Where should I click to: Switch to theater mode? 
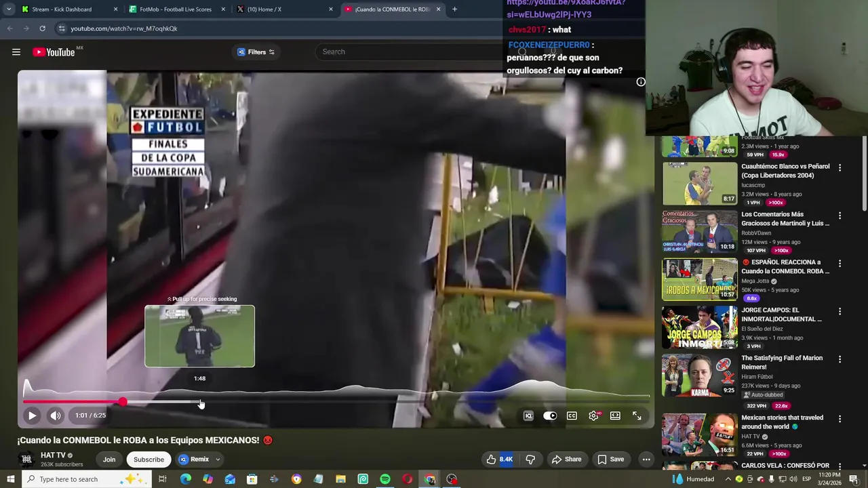[615, 415]
